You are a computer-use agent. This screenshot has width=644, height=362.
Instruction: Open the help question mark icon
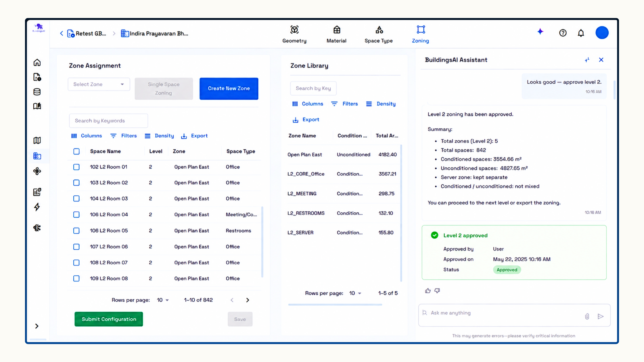pyautogui.click(x=563, y=33)
